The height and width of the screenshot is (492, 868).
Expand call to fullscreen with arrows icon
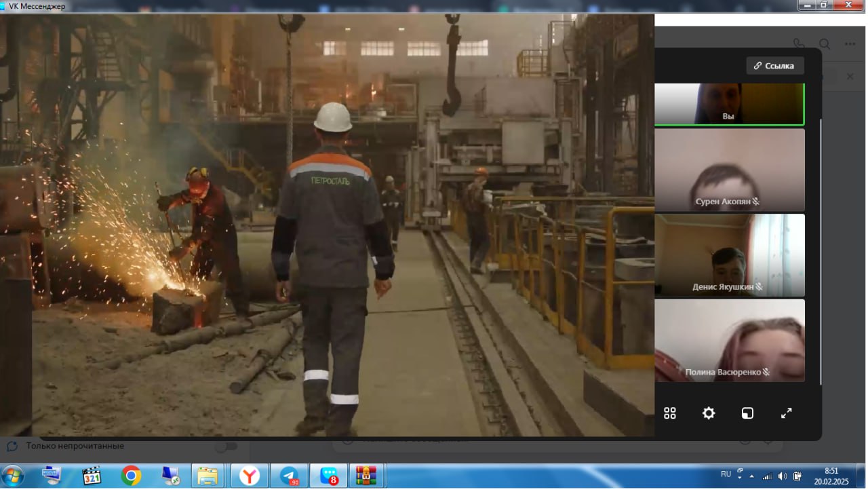pos(787,413)
